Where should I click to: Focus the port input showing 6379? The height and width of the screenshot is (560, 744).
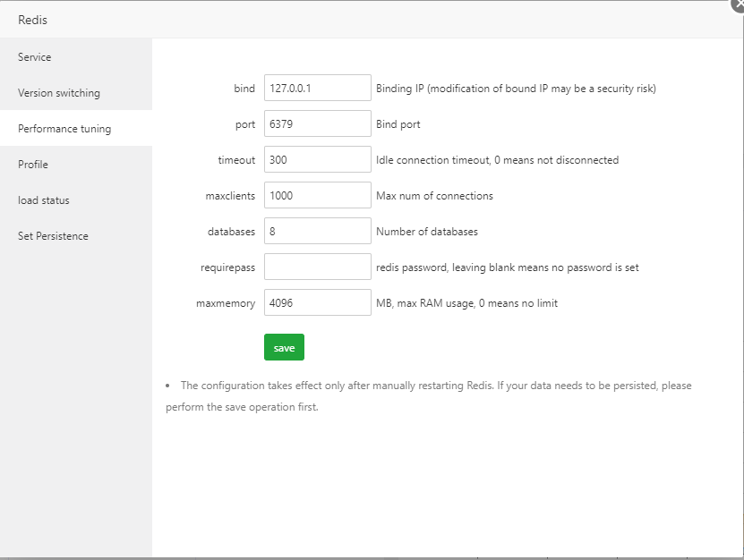click(317, 124)
